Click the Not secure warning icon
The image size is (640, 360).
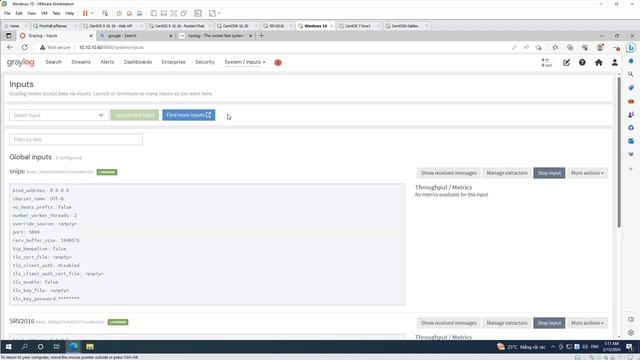click(x=42, y=47)
